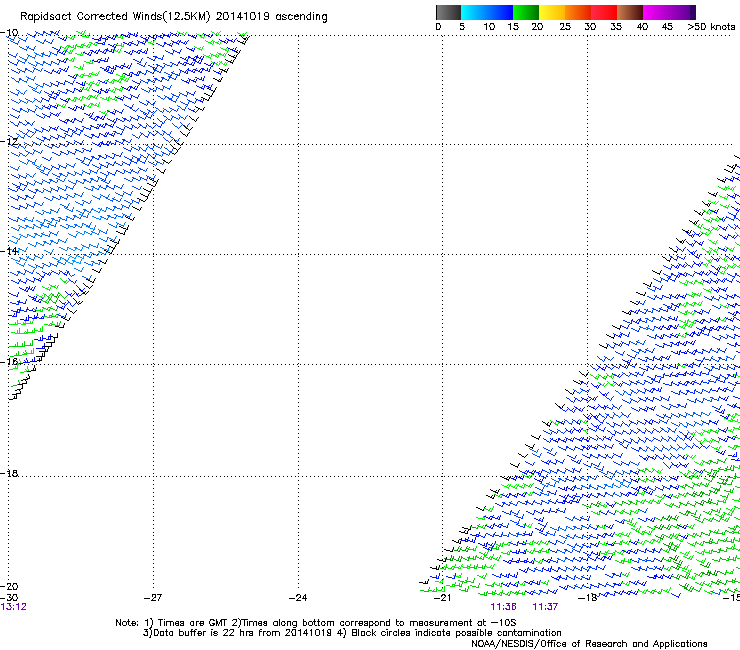This screenshot has height=650, width=740.
Task: Click the ">50 knots" legend label
Action: click(x=711, y=27)
